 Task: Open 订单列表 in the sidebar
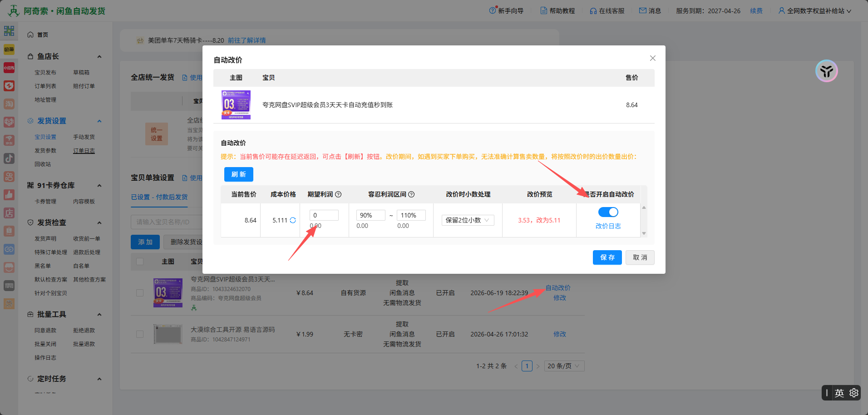pos(45,86)
